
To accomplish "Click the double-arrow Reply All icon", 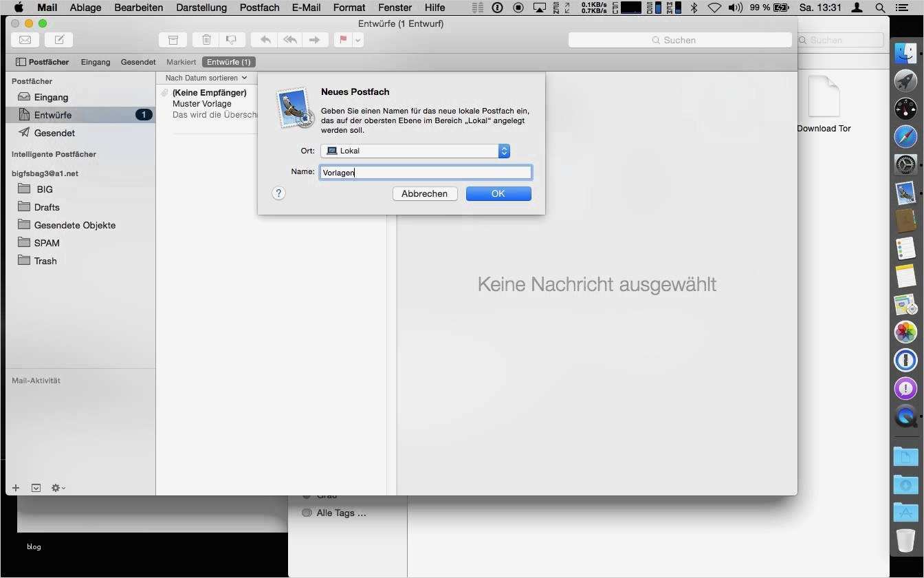I will (x=290, y=40).
